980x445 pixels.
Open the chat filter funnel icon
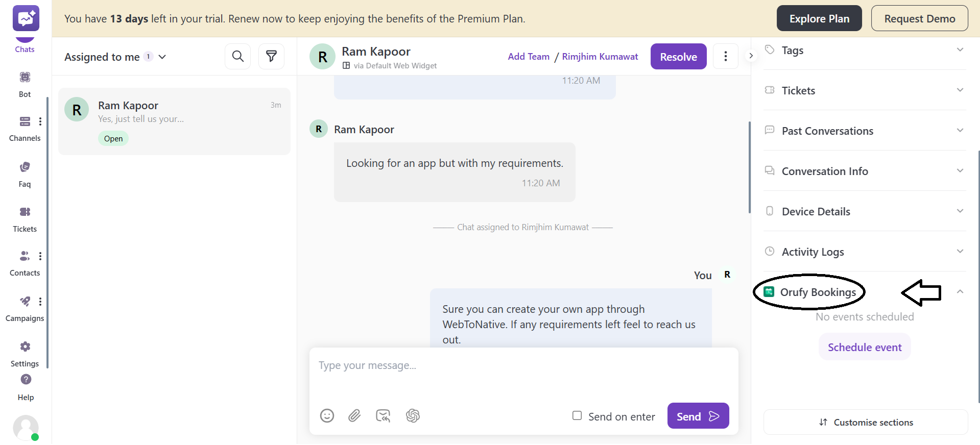271,56
